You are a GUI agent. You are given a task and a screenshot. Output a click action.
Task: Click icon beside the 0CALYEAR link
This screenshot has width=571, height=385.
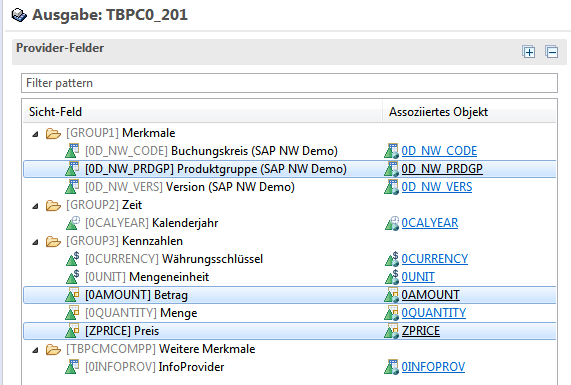(x=392, y=223)
